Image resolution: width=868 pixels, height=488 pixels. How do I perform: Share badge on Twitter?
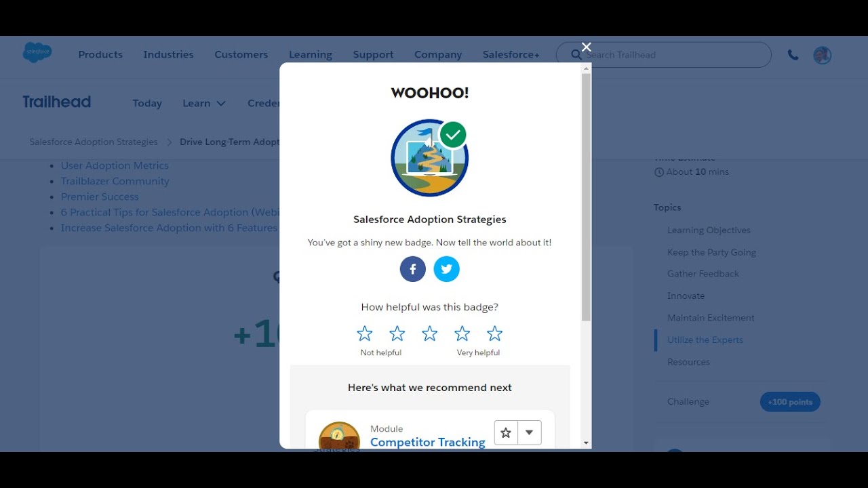tap(447, 269)
